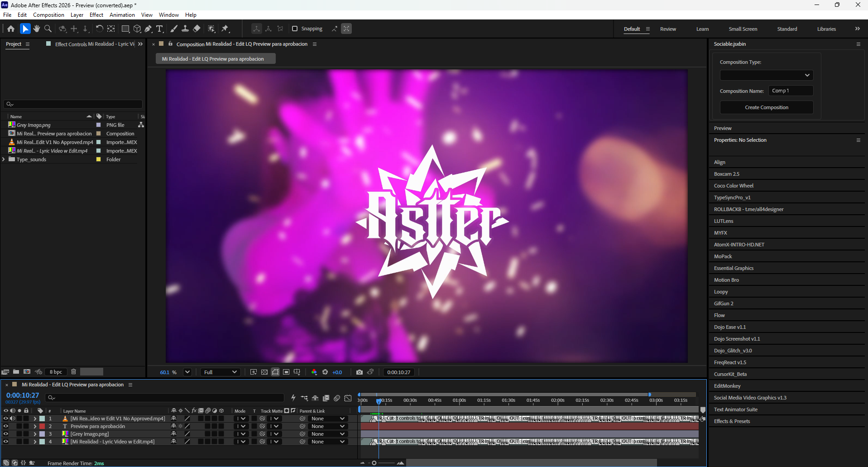Select the Pan Behind anchor point tool
Viewport: 868px width, 467px height.
(111, 29)
